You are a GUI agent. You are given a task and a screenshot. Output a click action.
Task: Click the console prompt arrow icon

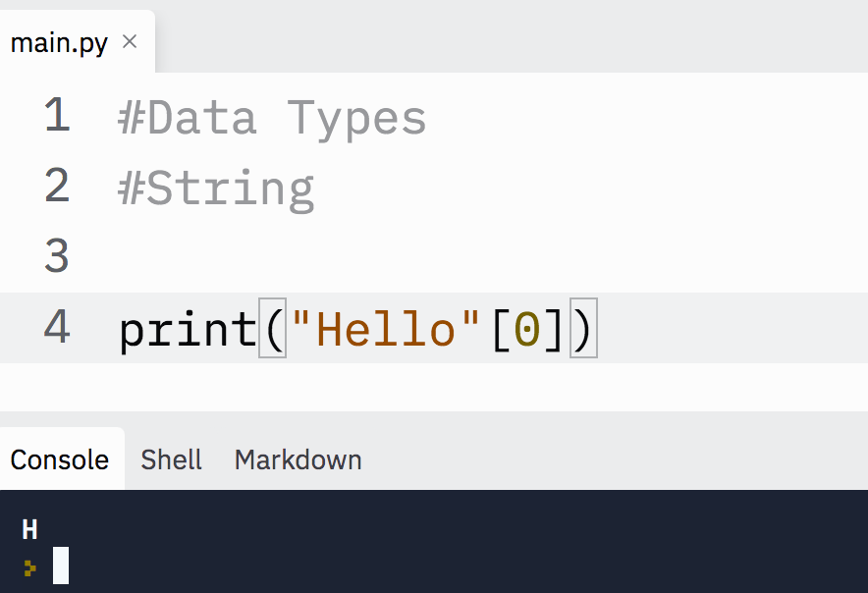click(29, 568)
